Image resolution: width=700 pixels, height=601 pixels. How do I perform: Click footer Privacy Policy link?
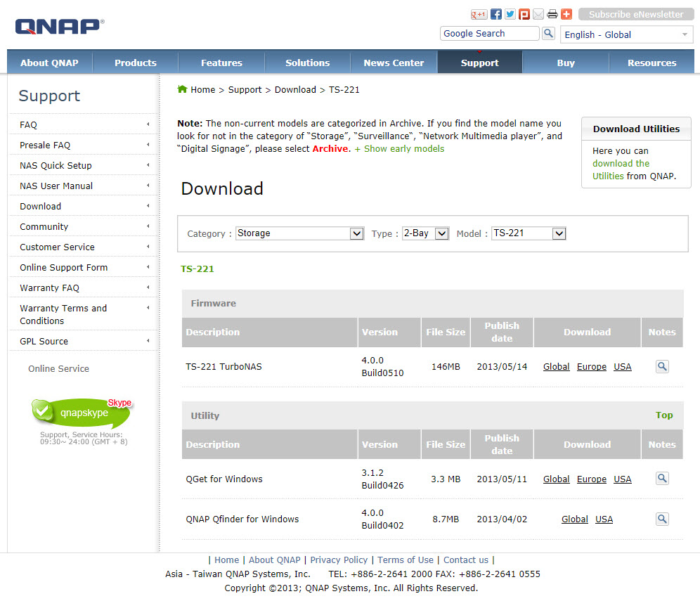coord(339,560)
